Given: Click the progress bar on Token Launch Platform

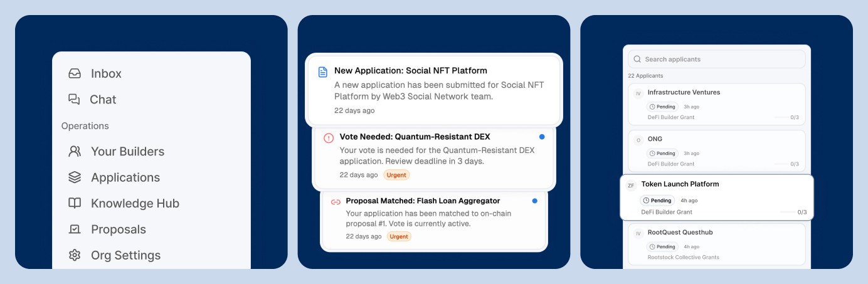Looking at the screenshot, I should (x=787, y=212).
